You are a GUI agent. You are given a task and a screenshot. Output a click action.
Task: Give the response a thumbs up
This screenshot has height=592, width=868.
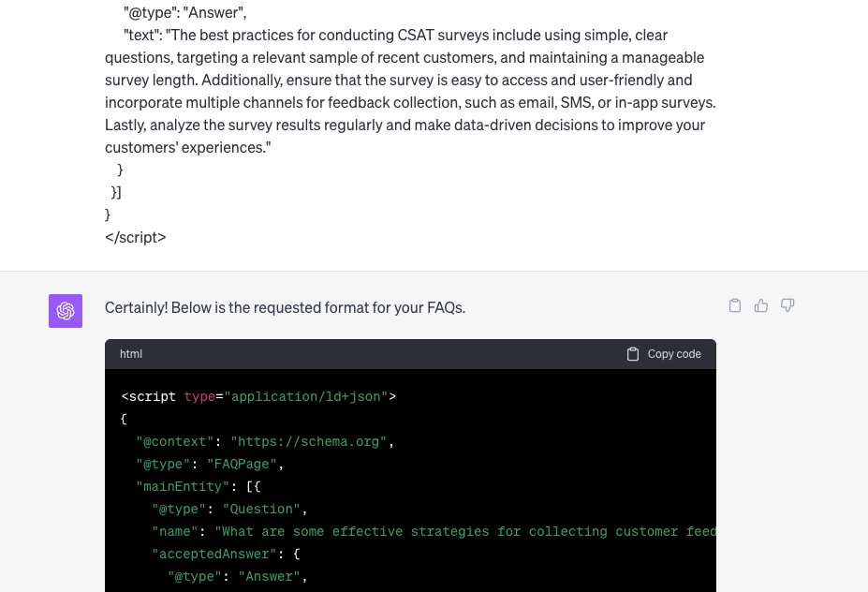click(761, 305)
